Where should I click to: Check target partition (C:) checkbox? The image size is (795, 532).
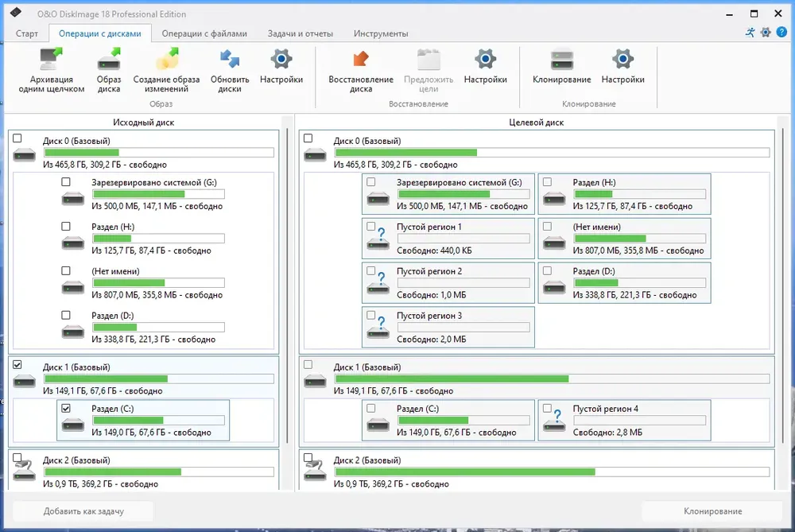(371, 408)
